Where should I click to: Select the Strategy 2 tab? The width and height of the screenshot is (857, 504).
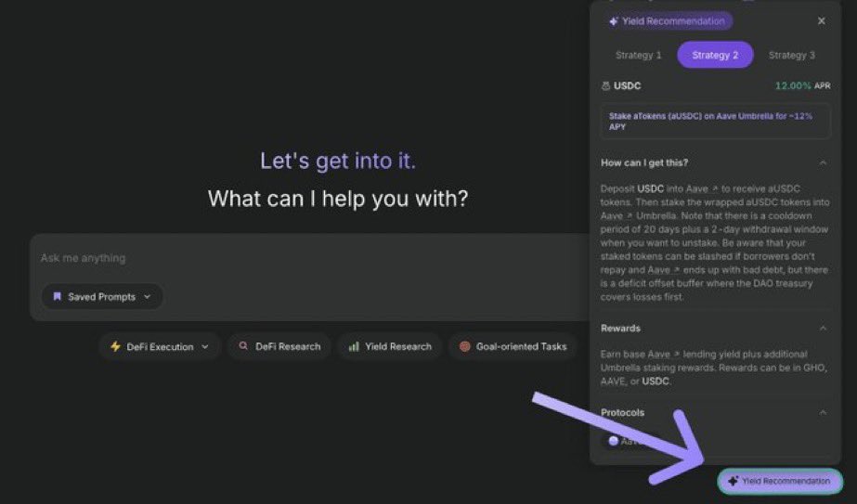(715, 55)
